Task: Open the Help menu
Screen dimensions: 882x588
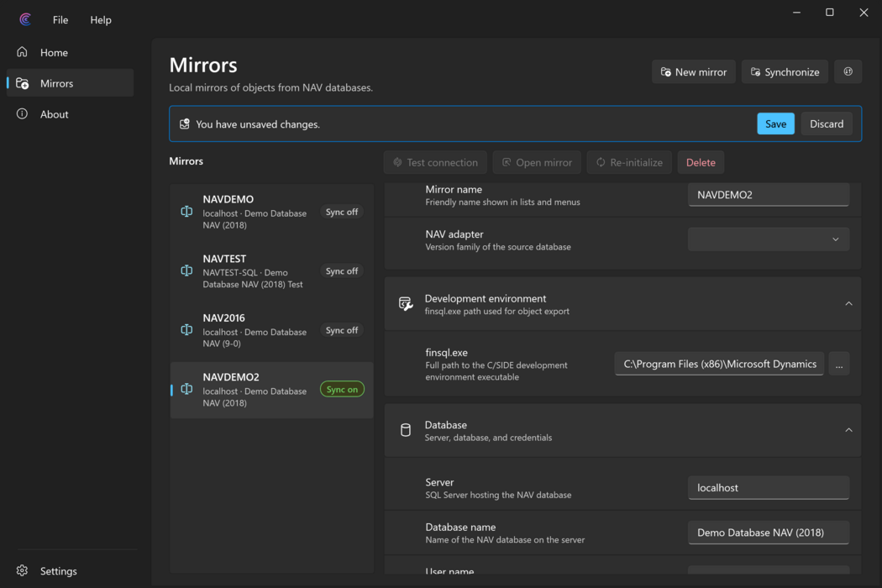Action: (x=101, y=19)
